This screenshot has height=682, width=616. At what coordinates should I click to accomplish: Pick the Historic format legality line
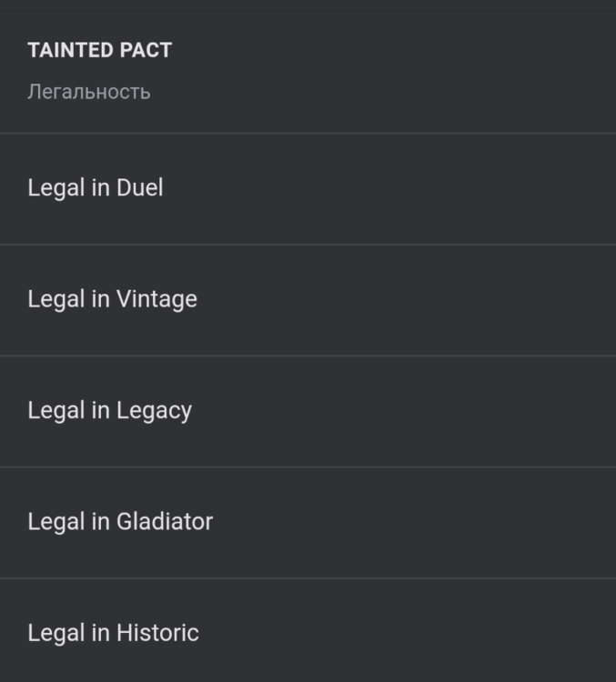[113, 633]
